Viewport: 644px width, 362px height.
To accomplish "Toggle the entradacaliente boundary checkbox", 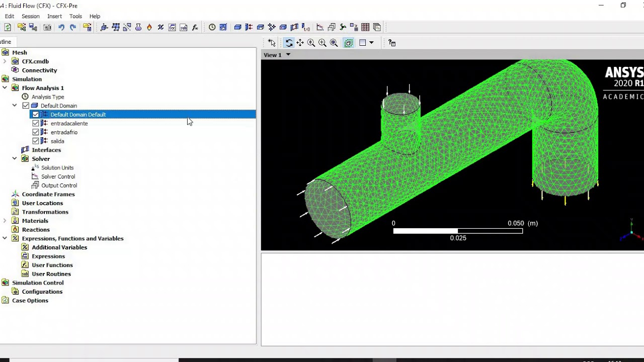I will point(35,123).
